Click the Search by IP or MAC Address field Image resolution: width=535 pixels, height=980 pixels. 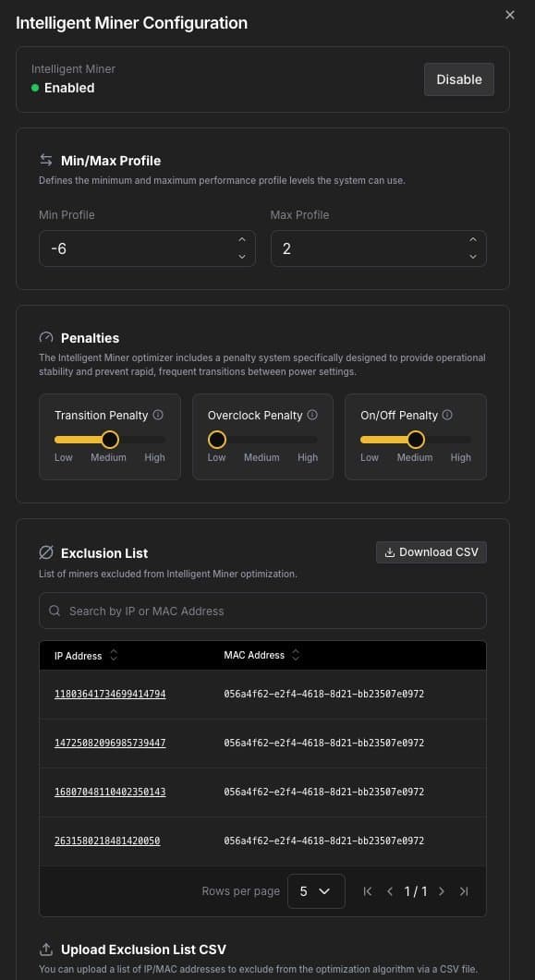185,611
